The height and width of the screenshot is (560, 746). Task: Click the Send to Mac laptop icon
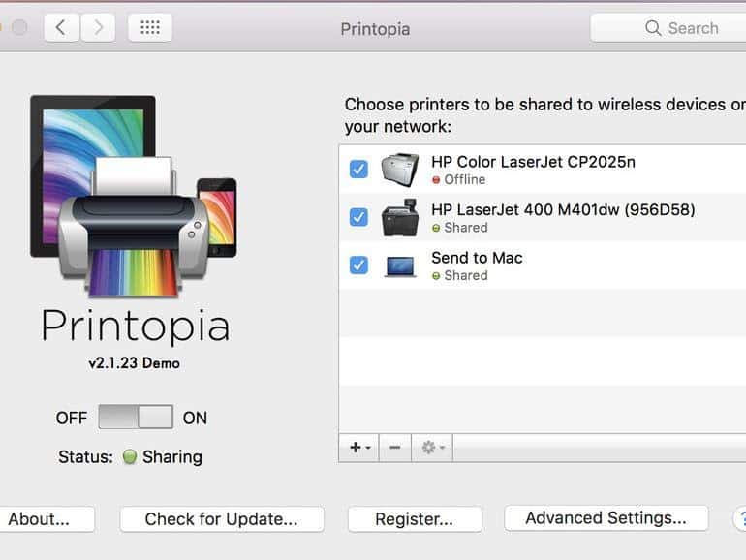(400, 266)
